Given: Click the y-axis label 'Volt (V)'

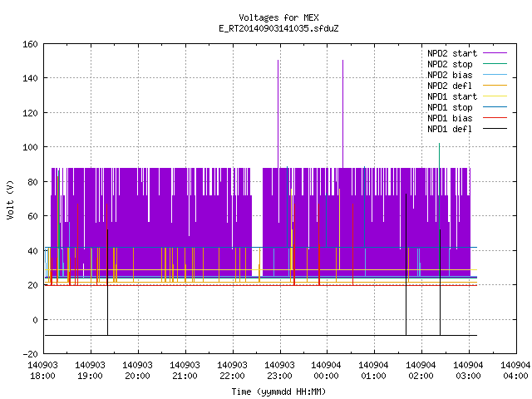Looking at the screenshot, I should point(11,200).
